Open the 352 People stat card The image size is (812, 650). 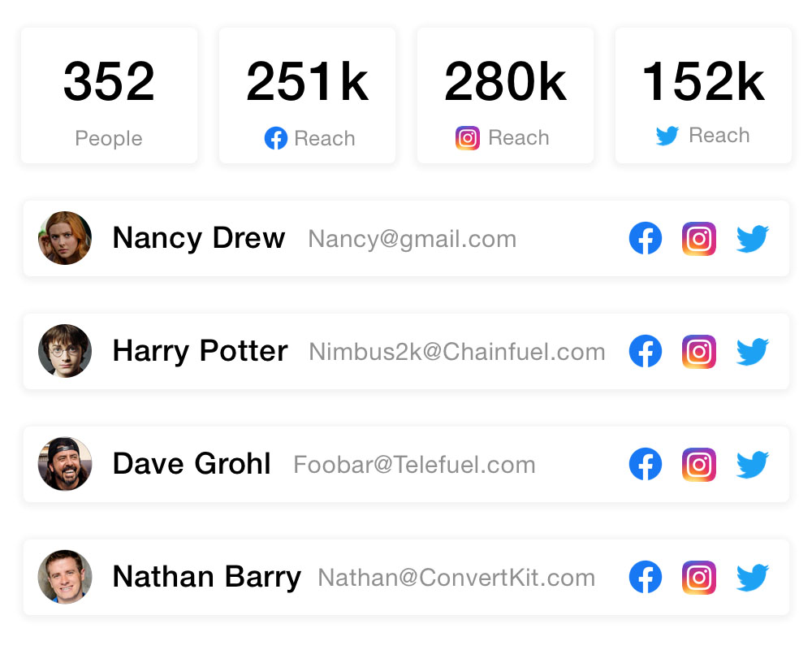coord(109,96)
